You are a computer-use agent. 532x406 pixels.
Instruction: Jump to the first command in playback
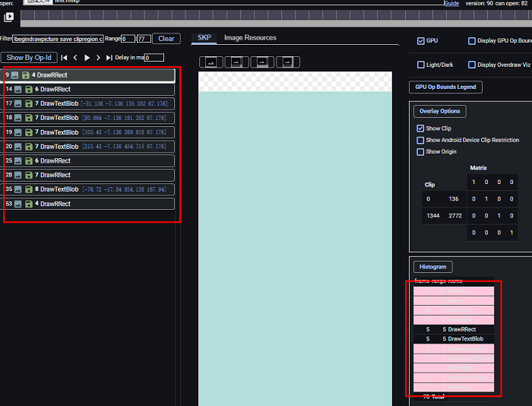coord(64,58)
